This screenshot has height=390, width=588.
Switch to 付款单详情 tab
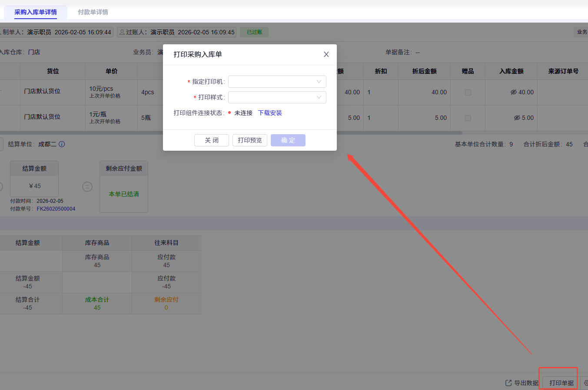[x=93, y=12]
